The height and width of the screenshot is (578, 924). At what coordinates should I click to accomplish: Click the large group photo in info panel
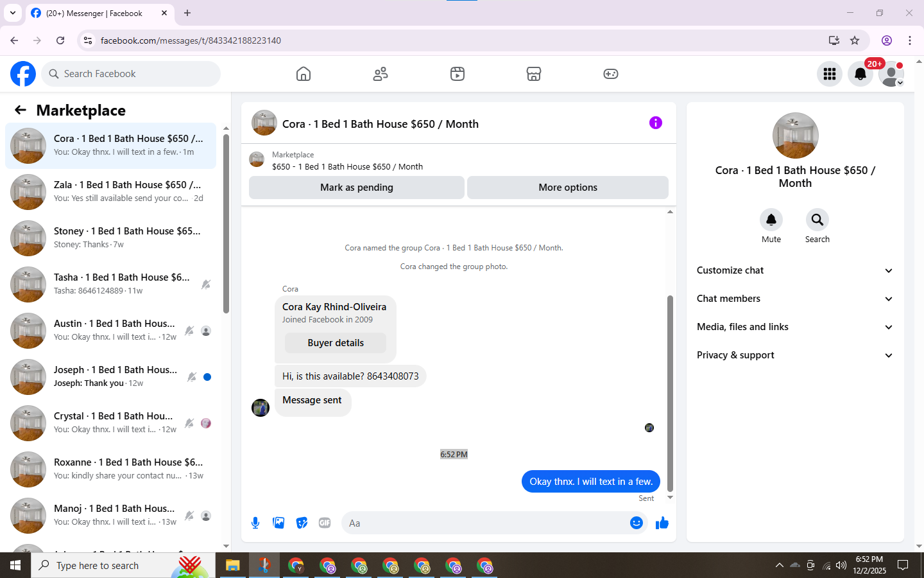[796, 136]
